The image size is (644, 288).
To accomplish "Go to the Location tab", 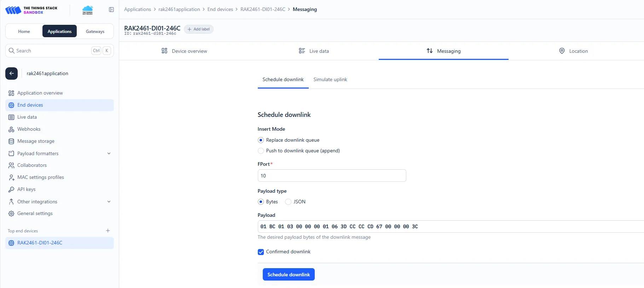I will point(573,51).
